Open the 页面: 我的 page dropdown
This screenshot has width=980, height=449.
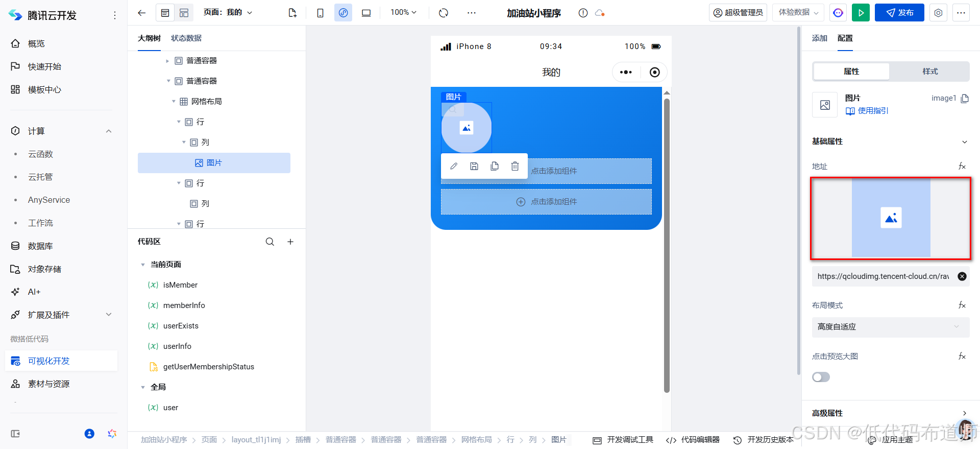click(x=228, y=12)
